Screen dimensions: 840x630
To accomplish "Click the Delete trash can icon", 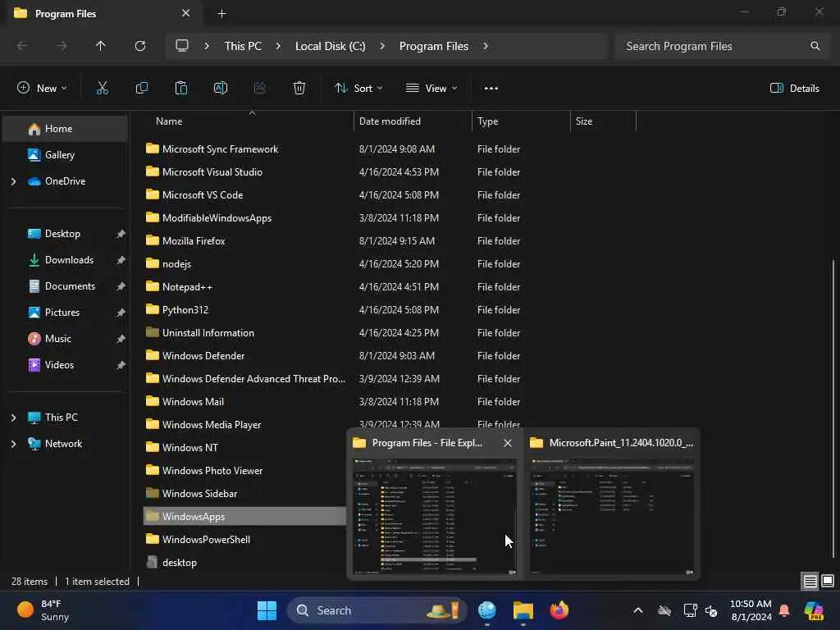I will pos(299,89).
